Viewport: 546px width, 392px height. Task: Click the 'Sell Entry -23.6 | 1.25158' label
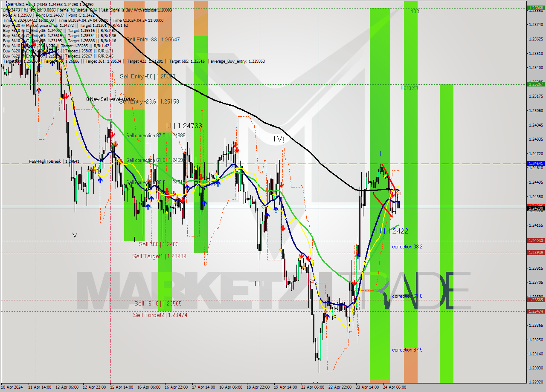pyautogui.click(x=149, y=101)
